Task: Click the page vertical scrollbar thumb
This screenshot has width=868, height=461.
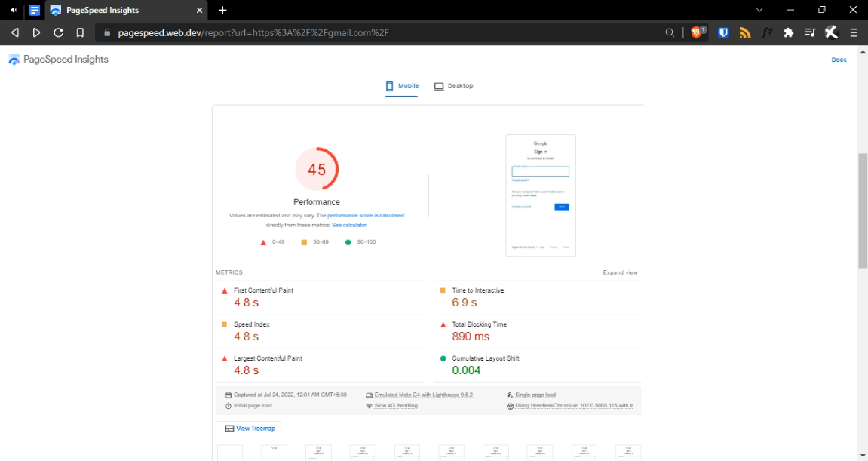Action: [x=863, y=210]
